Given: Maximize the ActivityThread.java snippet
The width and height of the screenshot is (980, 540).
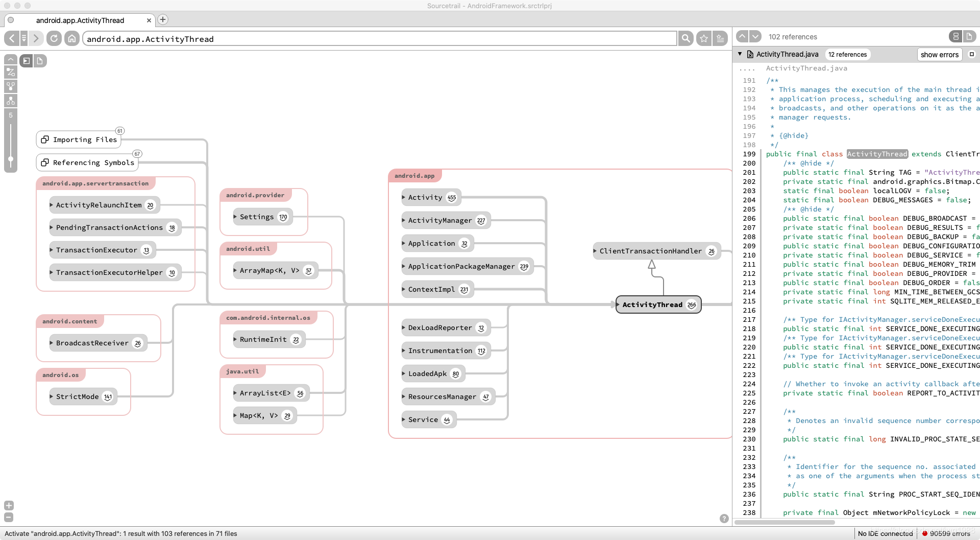Looking at the screenshot, I should (971, 54).
